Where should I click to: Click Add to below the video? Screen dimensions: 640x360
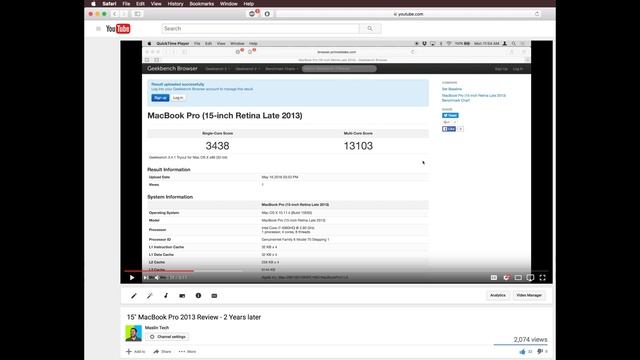click(136, 351)
